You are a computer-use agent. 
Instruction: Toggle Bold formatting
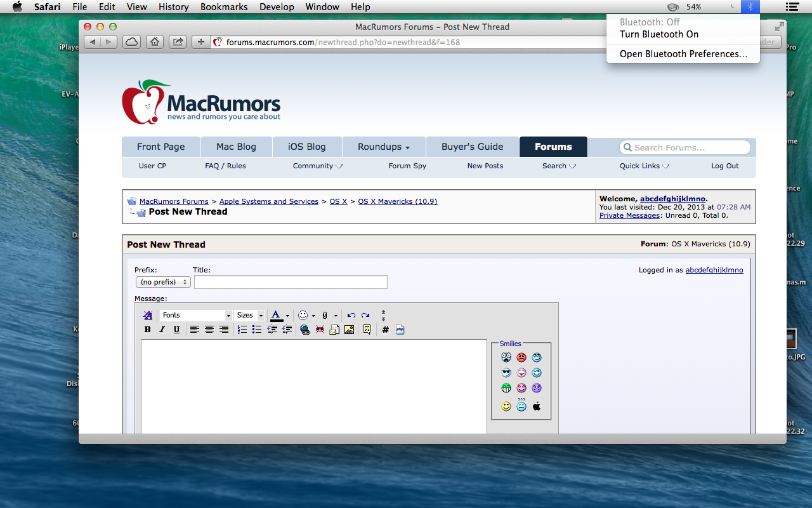pos(148,330)
